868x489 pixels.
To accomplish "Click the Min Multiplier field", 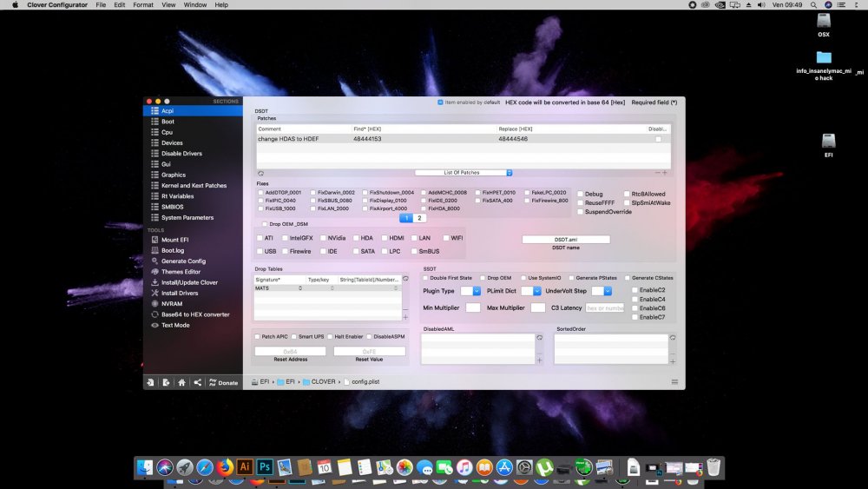I will [473, 308].
